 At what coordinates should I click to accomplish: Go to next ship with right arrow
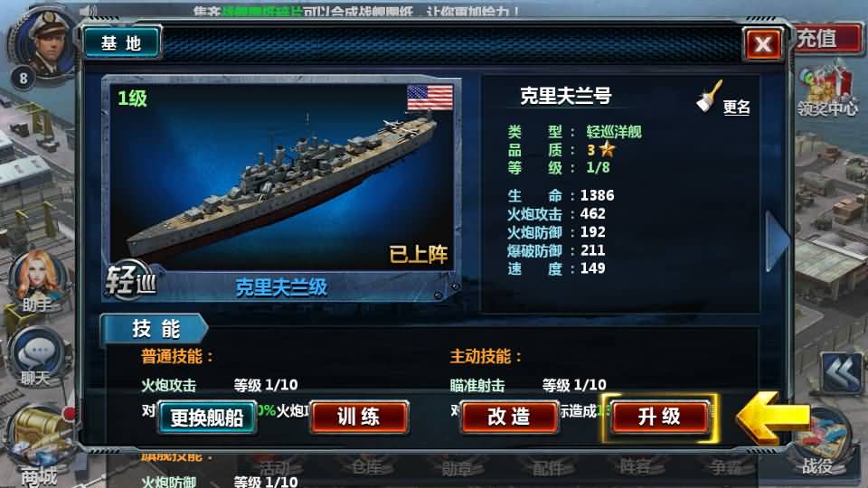pyautogui.click(x=776, y=241)
